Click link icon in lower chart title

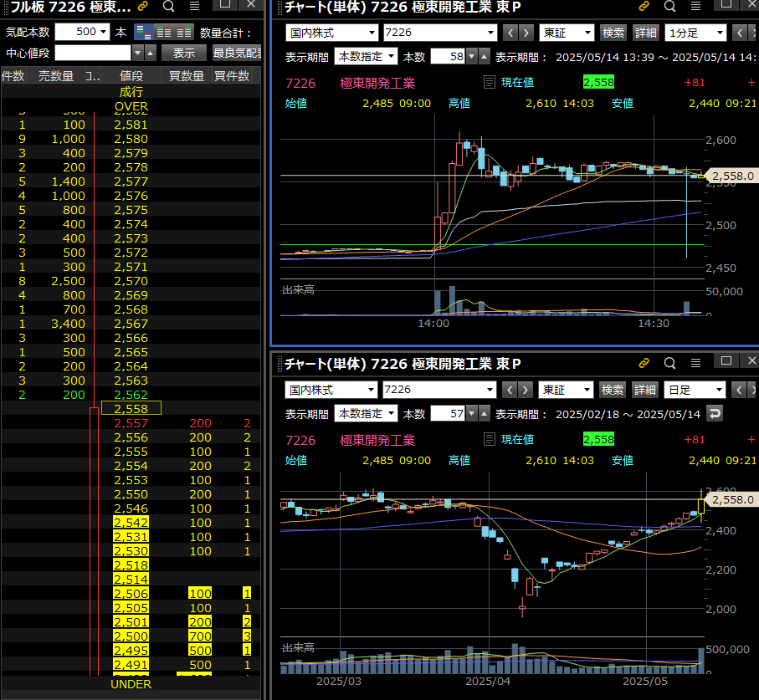644,363
